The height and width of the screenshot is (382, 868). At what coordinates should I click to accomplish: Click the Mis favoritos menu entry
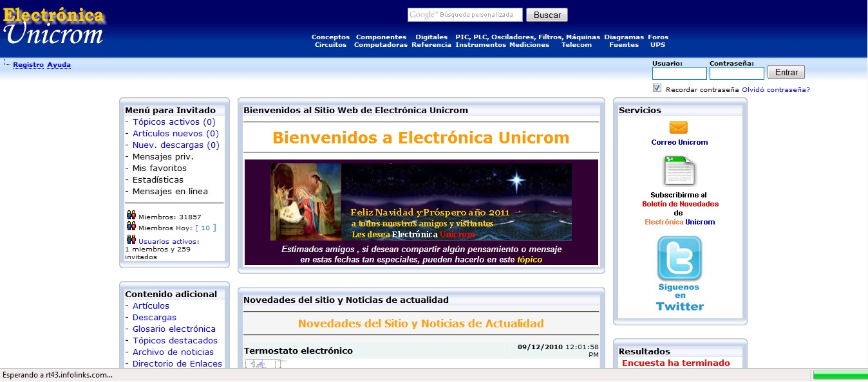(160, 168)
